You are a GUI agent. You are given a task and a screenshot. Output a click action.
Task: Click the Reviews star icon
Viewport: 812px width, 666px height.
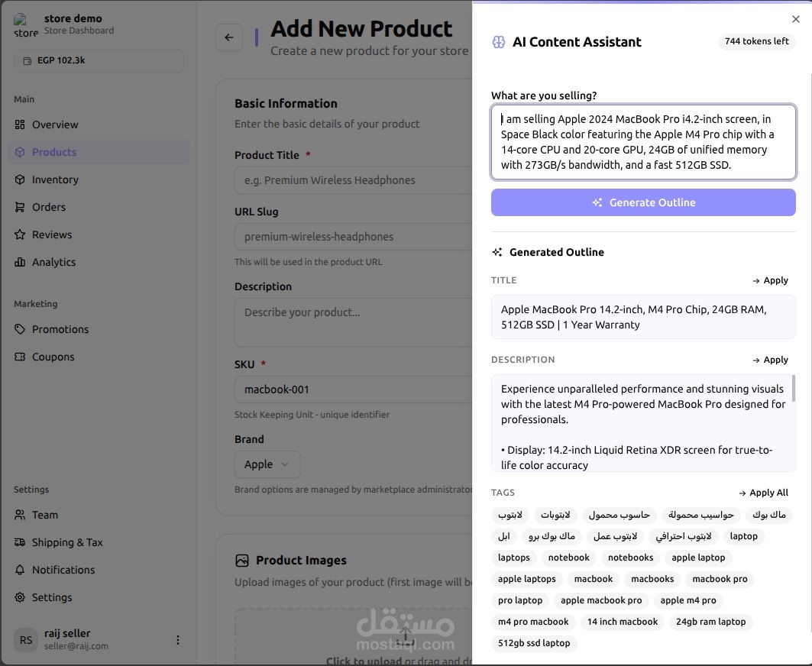click(20, 234)
